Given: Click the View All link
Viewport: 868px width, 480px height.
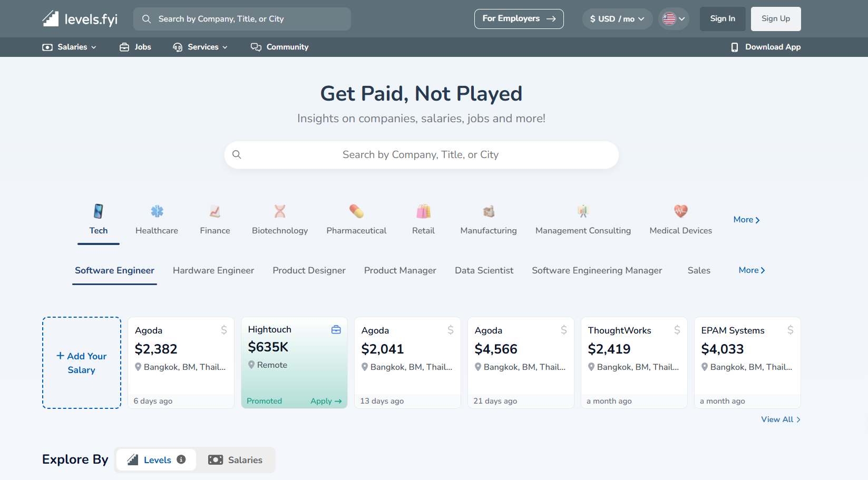Looking at the screenshot, I should point(781,419).
